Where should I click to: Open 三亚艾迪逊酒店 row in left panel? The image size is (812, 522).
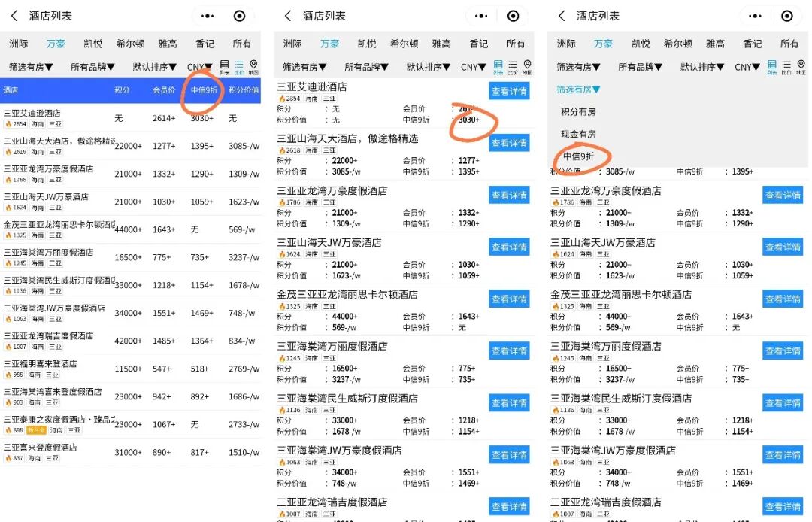(x=131, y=118)
